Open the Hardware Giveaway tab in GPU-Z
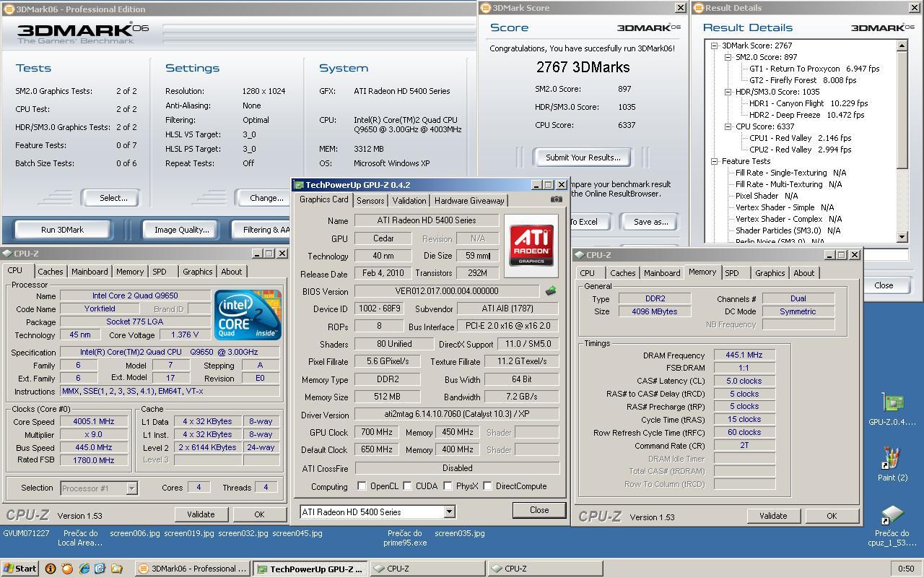The height and width of the screenshot is (578, 924). (x=469, y=201)
